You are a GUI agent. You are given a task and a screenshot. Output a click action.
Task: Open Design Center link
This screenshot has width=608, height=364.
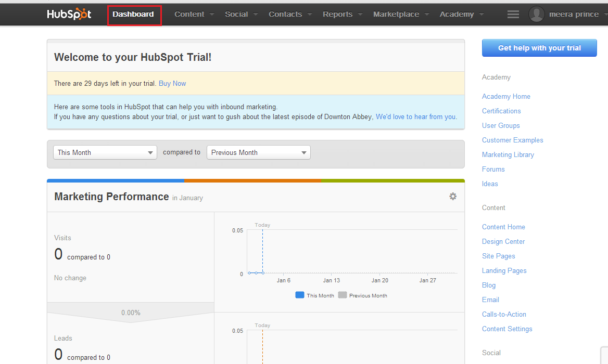[503, 242]
